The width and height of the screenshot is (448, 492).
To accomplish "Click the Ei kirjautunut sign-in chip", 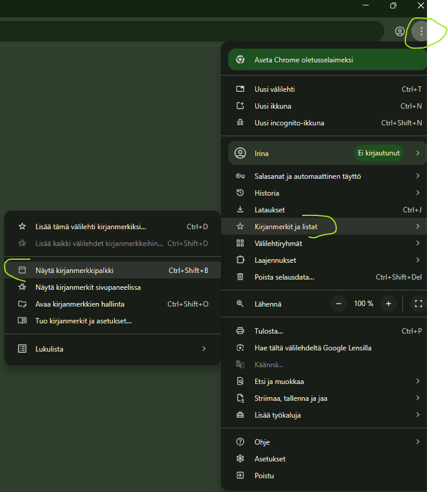I will click(x=378, y=153).
